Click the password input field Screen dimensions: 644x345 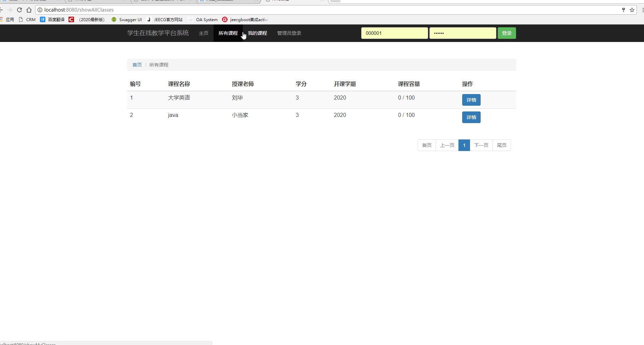pyautogui.click(x=463, y=33)
